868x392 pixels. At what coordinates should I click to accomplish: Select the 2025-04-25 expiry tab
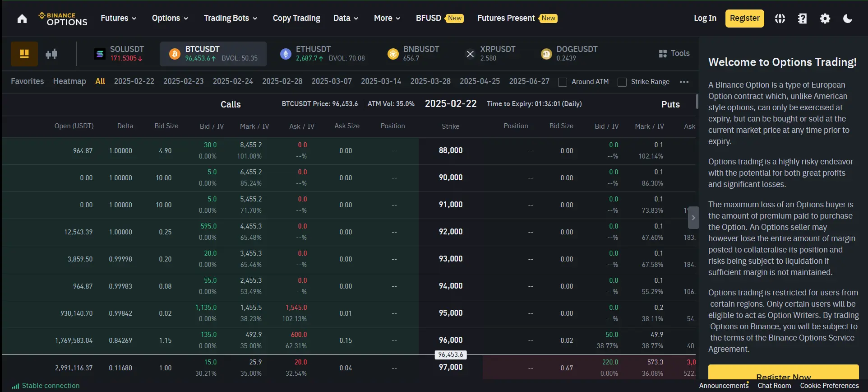tap(480, 81)
